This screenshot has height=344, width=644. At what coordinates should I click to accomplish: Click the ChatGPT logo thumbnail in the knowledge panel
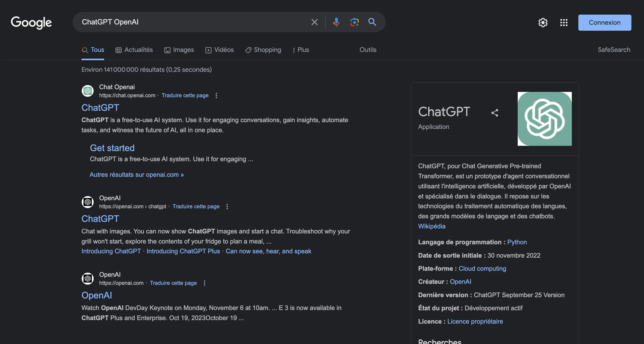[x=544, y=119]
